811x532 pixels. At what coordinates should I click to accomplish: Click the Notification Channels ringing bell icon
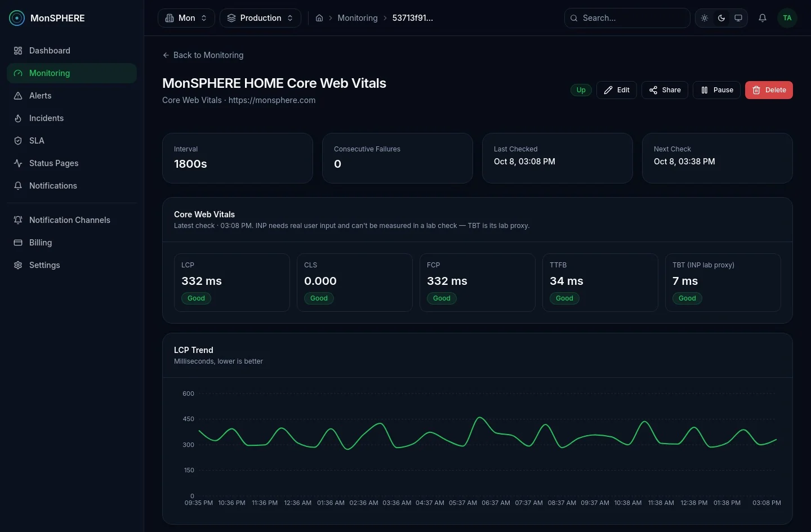(x=18, y=220)
